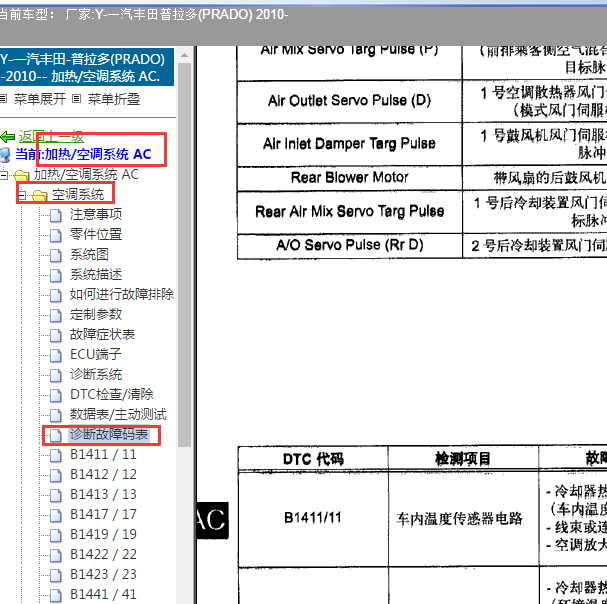The image size is (607, 604).
Task: Open DTC entry B1413 / 13
Action: (x=103, y=495)
